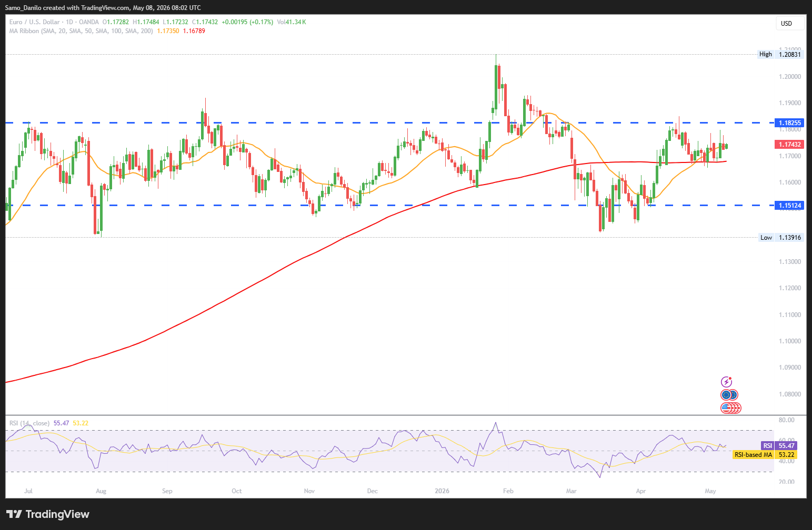The height and width of the screenshot is (530, 812).
Task: Click the TradingView logo
Action: point(48,514)
